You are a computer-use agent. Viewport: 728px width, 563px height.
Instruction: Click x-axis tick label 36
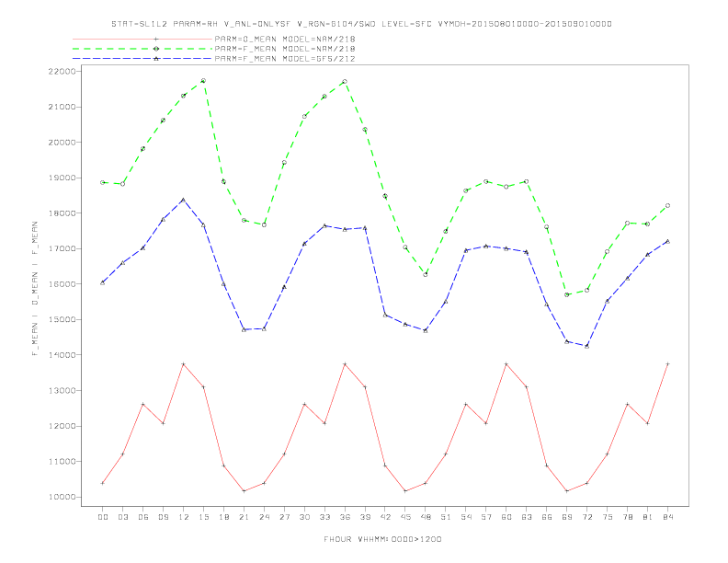pyautogui.click(x=345, y=517)
